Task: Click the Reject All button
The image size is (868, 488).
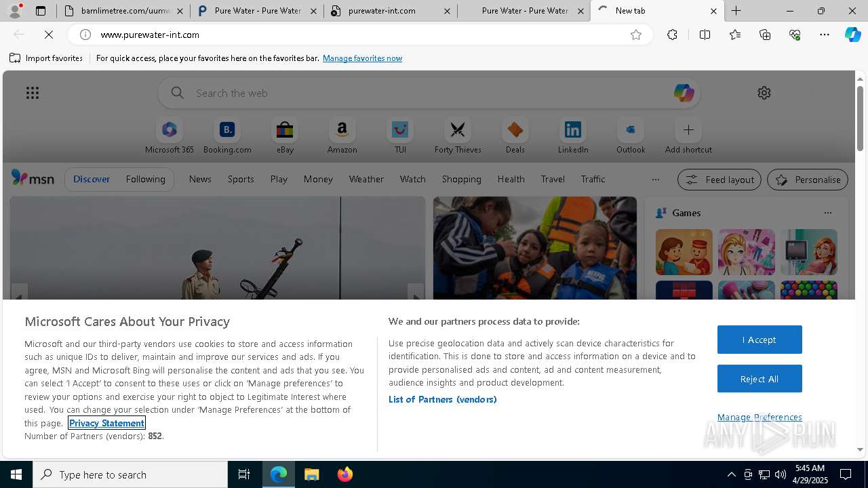Action: (x=759, y=379)
